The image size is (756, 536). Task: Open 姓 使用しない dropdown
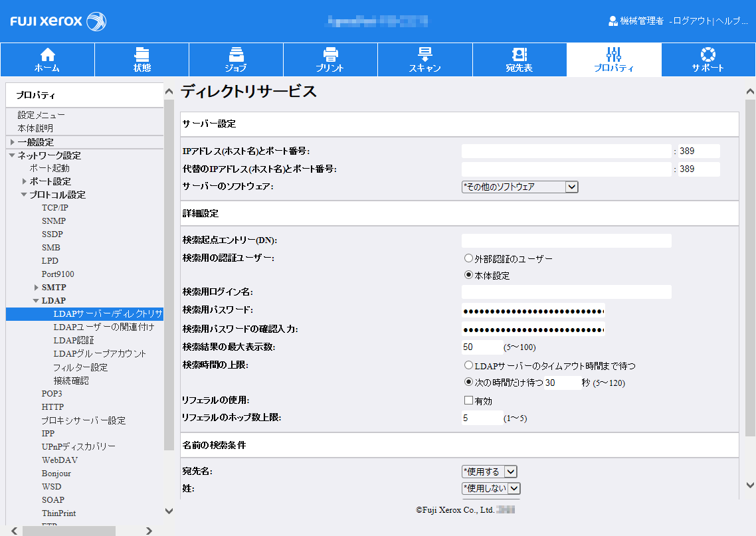pos(491,488)
